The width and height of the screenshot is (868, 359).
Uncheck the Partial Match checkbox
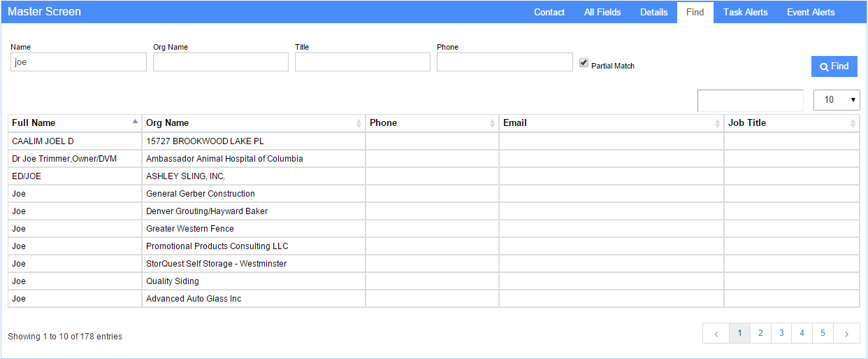click(584, 63)
